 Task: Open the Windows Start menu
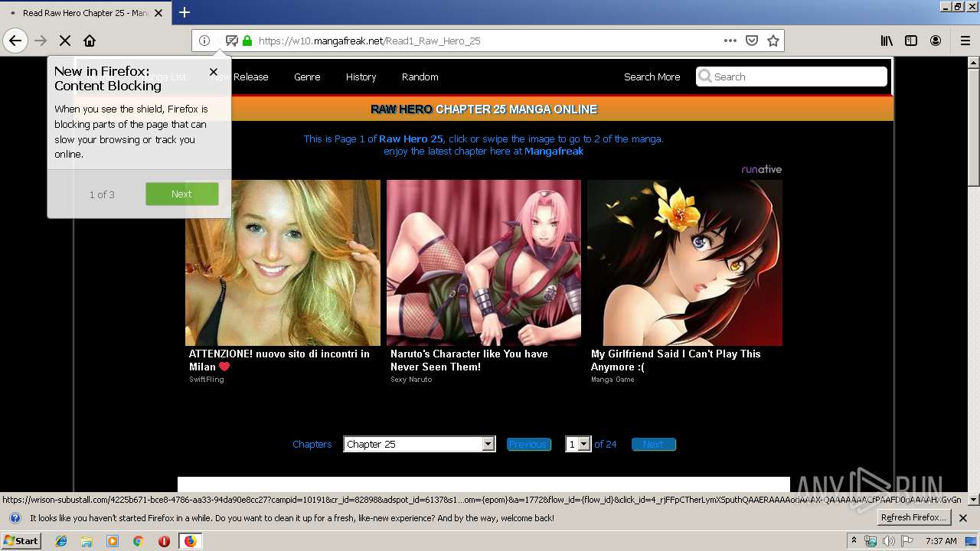point(21,540)
